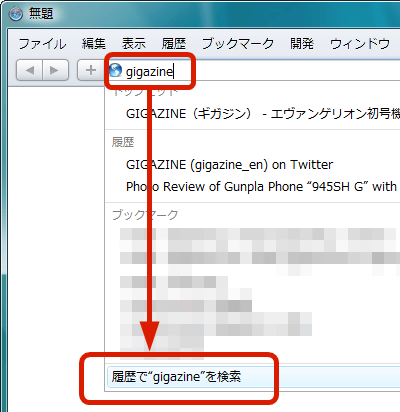
Task: Open the 表示 menu
Action: coord(134,44)
